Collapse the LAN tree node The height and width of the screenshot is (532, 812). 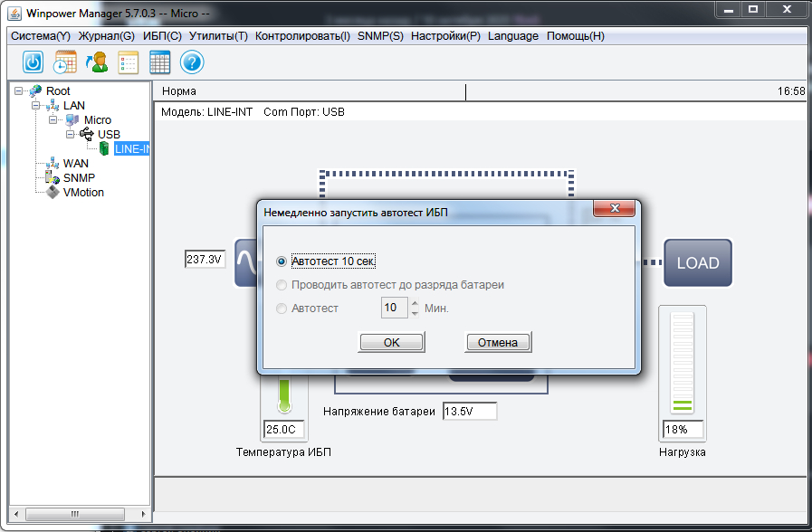click(35, 106)
